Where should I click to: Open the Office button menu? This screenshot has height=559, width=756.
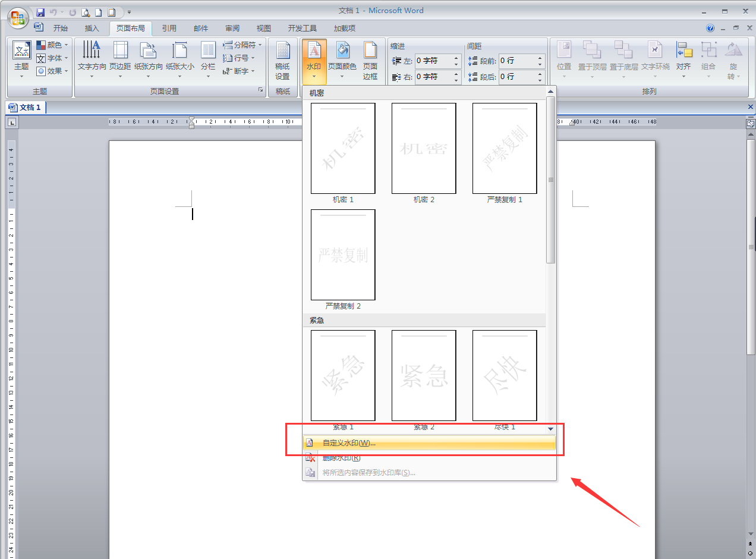(x=18, y=17)
